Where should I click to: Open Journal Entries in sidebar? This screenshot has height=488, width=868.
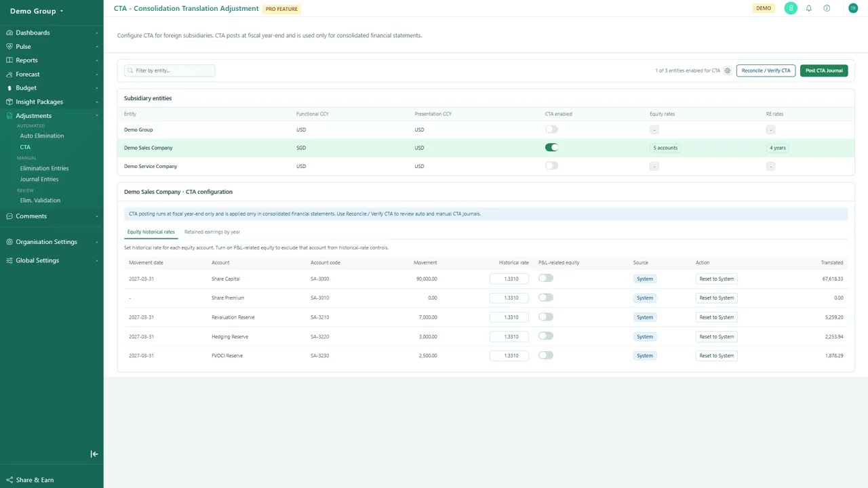pos(39,179)
